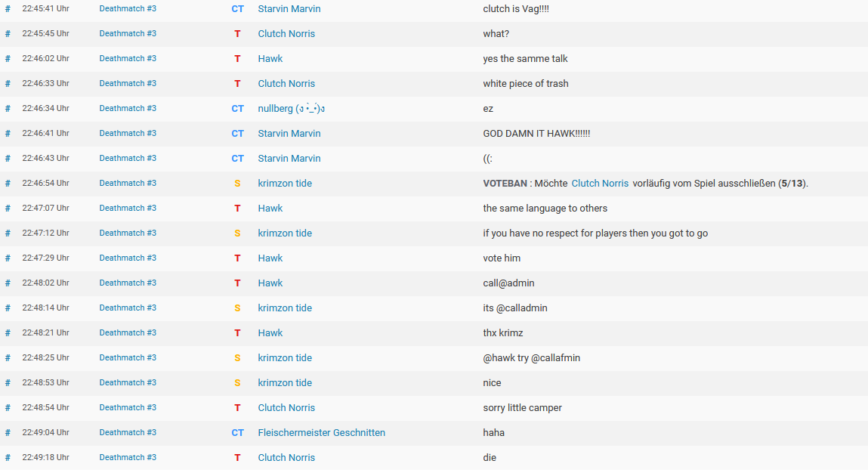Click the T badge on the 'vote him' row
This screenshot has height=473, width=868.
click(237, 258)
